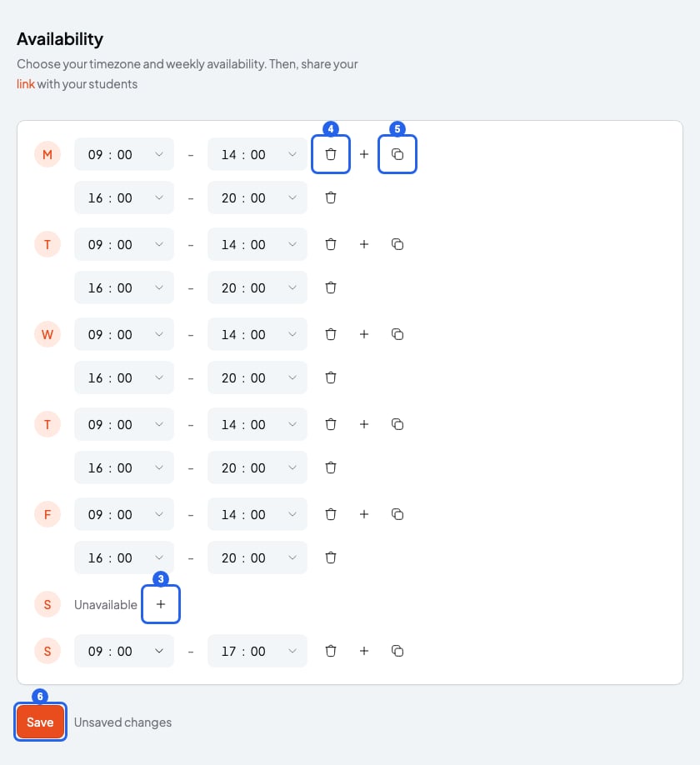Delete Monday's 16:00–20:00 time slot

click(331, 197)
